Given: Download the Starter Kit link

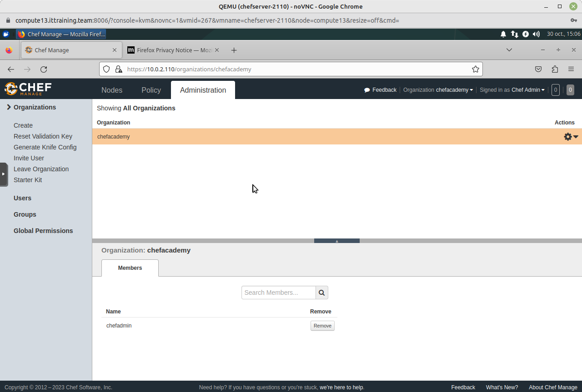Looking at the screenshot, I should coord(28,180).
